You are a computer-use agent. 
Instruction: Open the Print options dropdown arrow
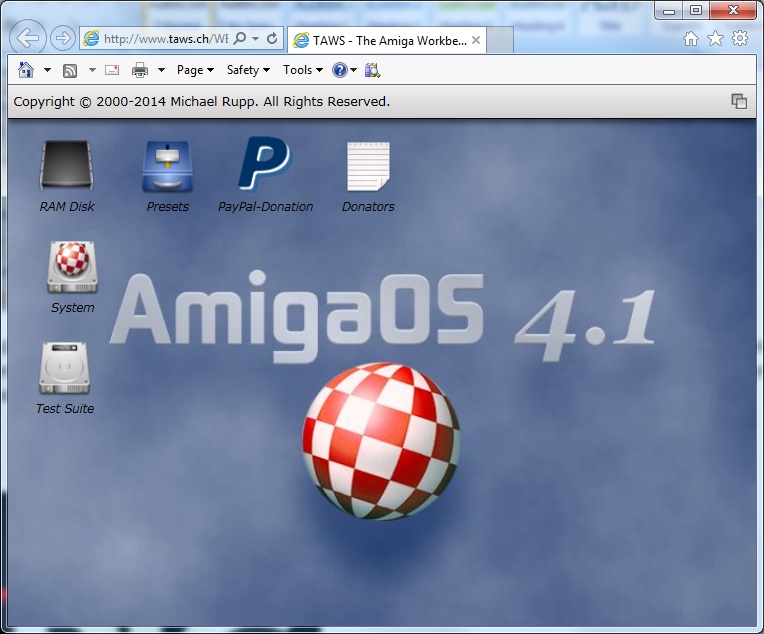pyautogui.click(x=161, y=70)
